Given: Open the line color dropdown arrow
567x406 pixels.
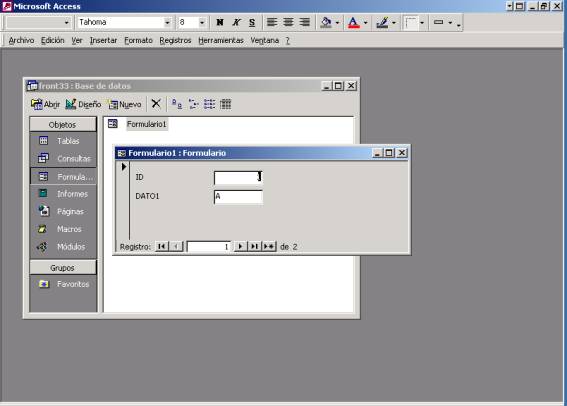Looking at the screenshot, I should click(394, 22).
